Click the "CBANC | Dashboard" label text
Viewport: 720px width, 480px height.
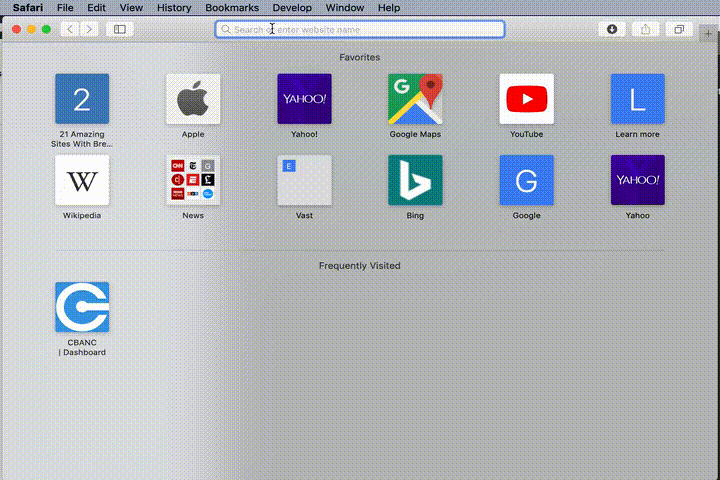[82, 347]
